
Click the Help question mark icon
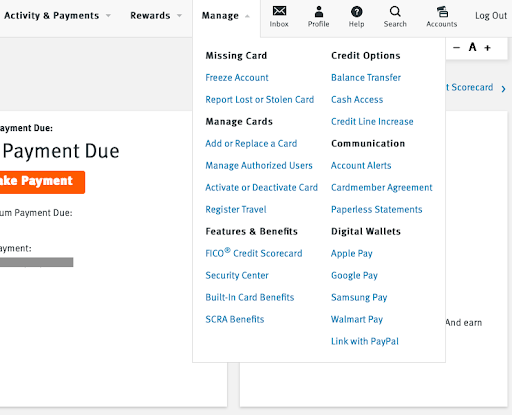click(x=356, y=12)
